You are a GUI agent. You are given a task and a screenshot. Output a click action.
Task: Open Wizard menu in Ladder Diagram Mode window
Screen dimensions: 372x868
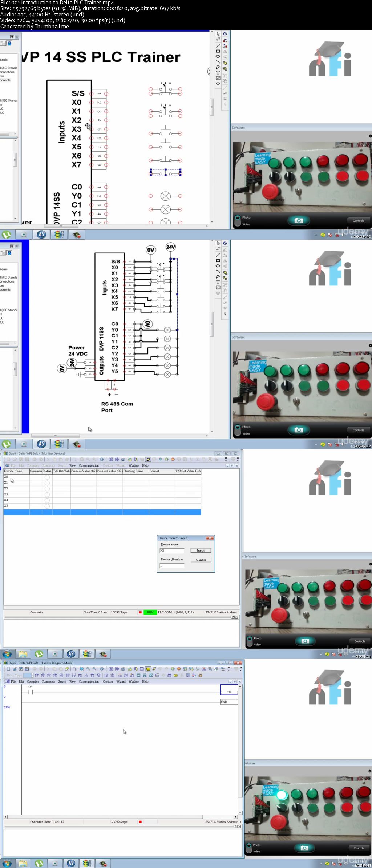[x=121, y=681]
